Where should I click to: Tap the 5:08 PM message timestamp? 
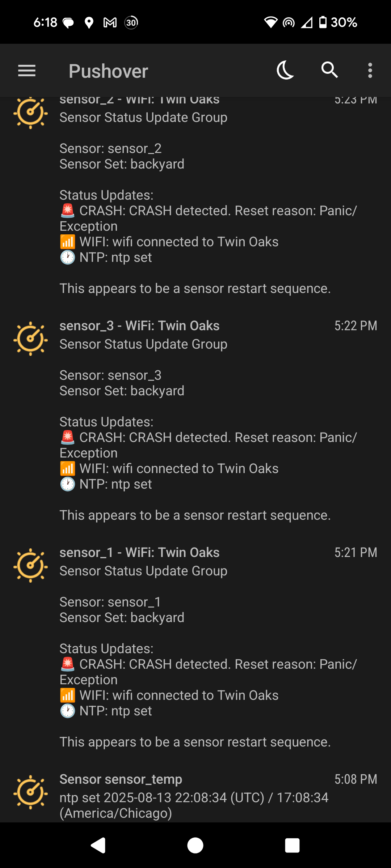coord(356,779)
